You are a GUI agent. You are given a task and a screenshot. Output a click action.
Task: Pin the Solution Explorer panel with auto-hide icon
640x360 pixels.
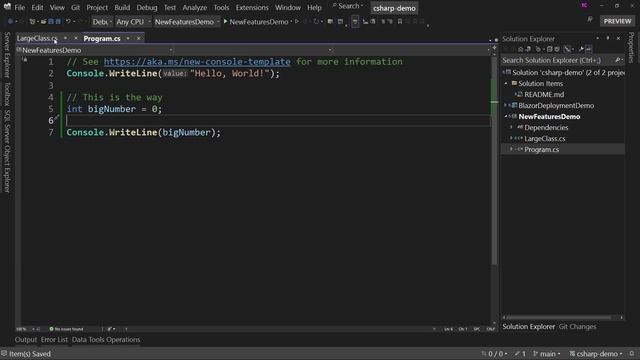pyautogui.click(x=608, y=38)
